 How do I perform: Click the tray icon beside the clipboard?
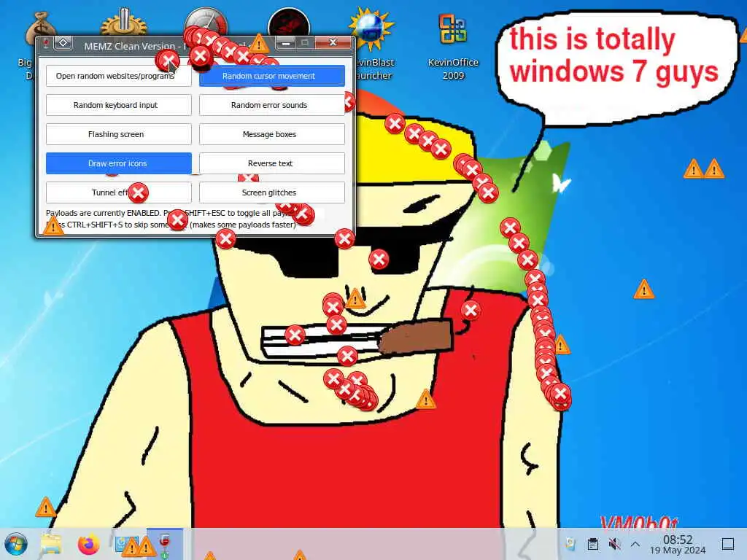point(570,544)
